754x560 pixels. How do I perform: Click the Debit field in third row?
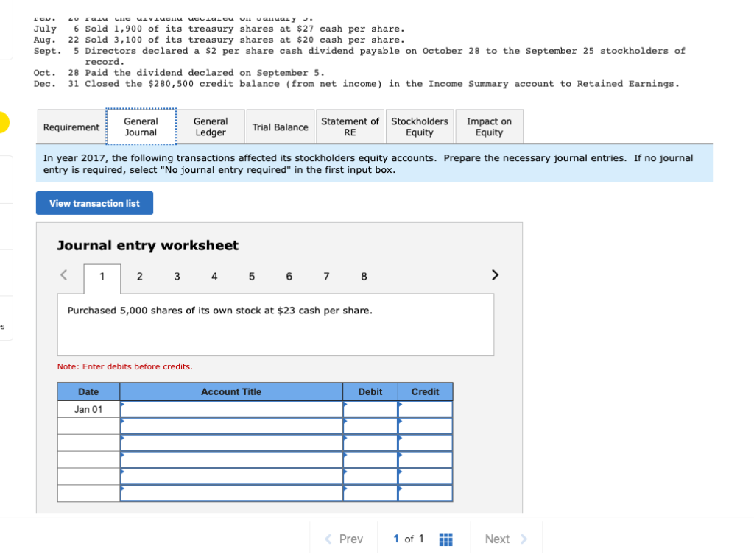370,443
